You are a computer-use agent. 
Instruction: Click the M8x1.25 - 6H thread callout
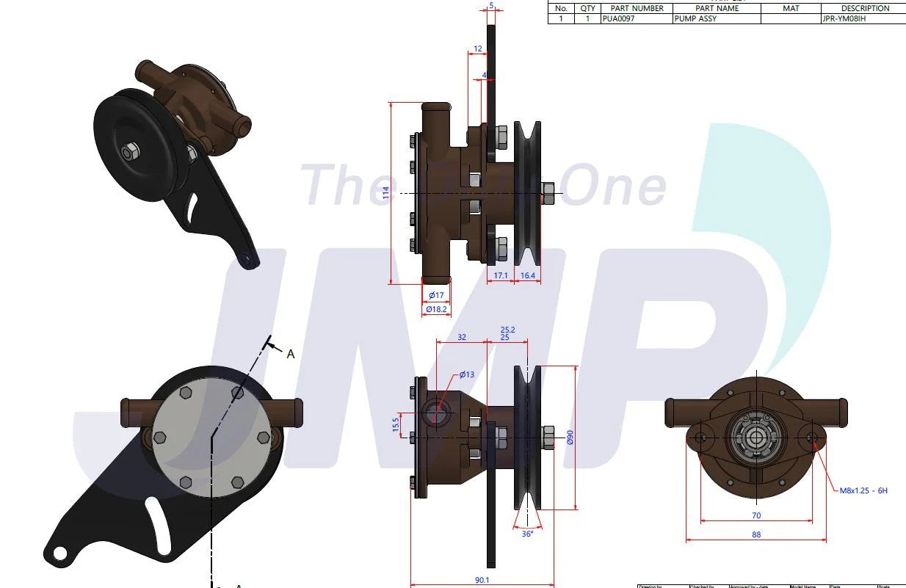(863, 490)
